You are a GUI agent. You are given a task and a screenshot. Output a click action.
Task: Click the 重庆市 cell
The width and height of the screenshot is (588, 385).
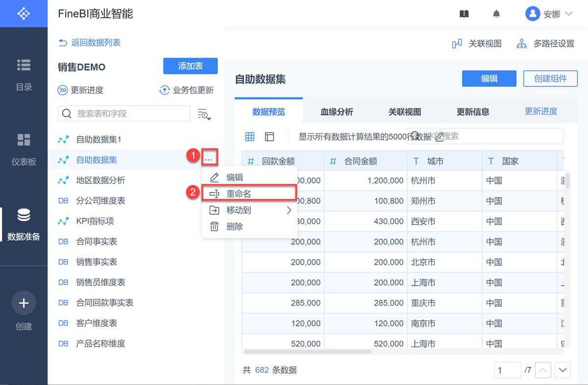point(444,303)
